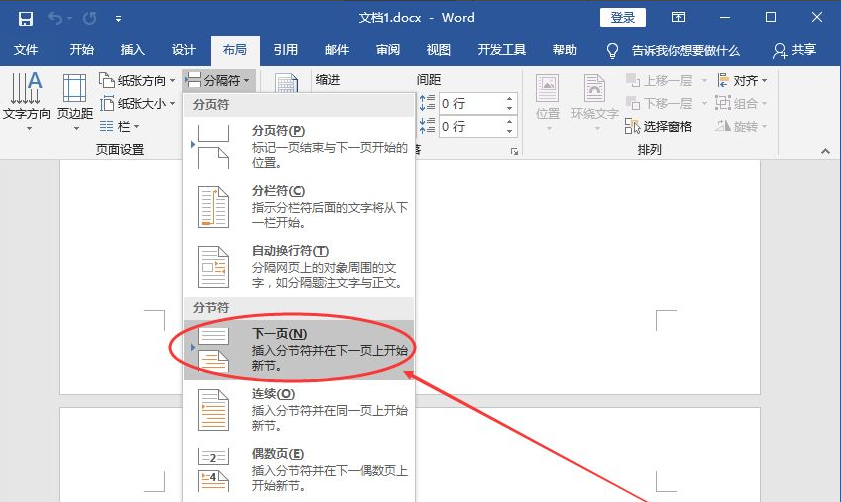Expand the Paper Size (纸张大小) dropdown
Screen dimensions: 841x502
[x=139, y=103]
